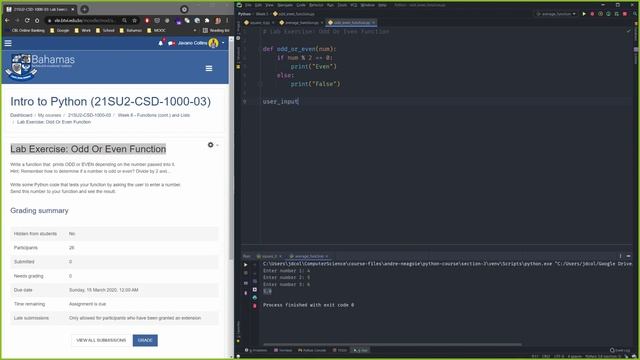Close the odd_even_function.py editor tab
This screenshot has width=640, height=360.
(373, 22)
